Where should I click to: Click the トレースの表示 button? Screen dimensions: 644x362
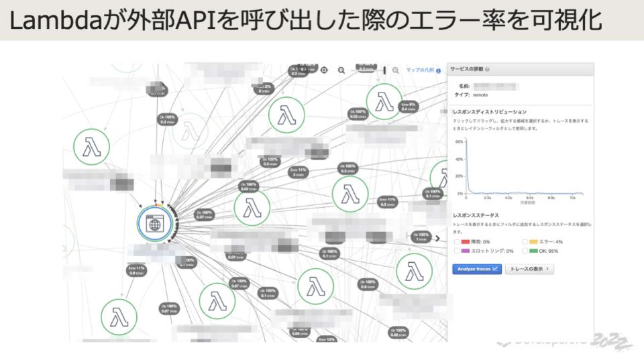point(530,268)
